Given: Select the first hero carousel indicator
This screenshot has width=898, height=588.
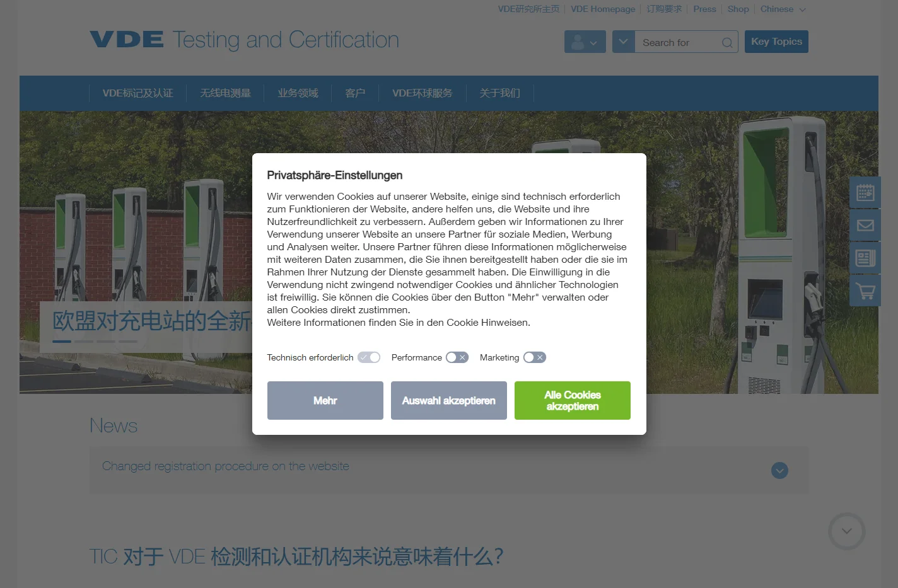Looking at the screenshot, I should [x=62, y=341].
